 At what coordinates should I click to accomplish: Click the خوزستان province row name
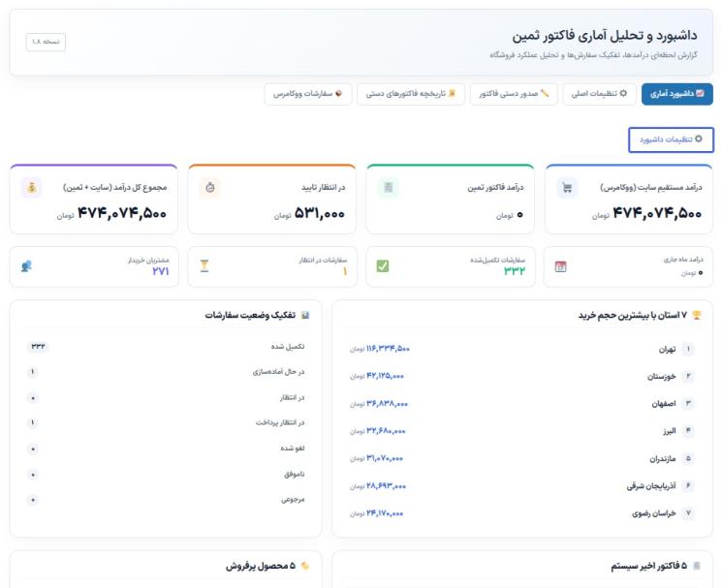coord(662,377)
